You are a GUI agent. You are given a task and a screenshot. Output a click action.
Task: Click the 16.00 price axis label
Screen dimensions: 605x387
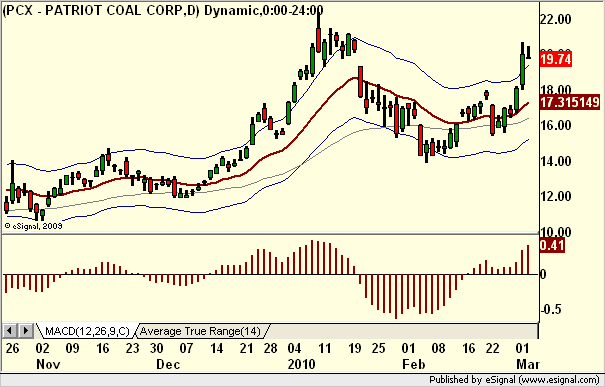[x=556, y=125]
